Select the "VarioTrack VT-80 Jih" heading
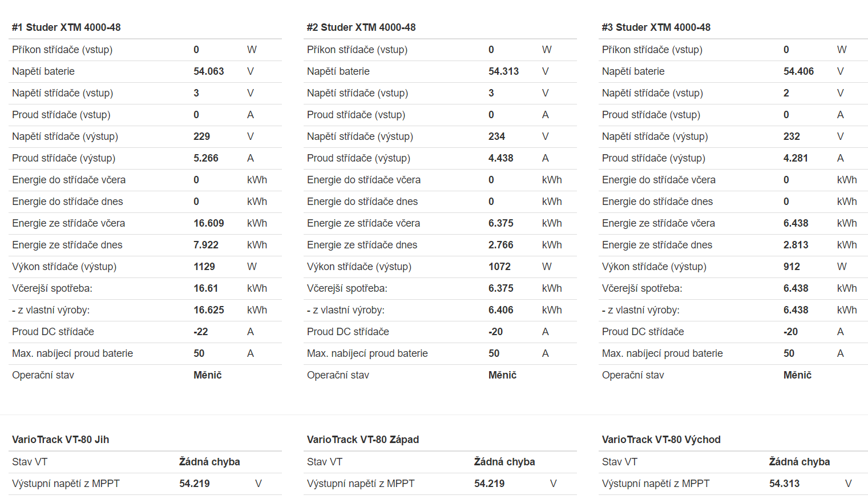The image size is (868, 499). pos(60,440)
